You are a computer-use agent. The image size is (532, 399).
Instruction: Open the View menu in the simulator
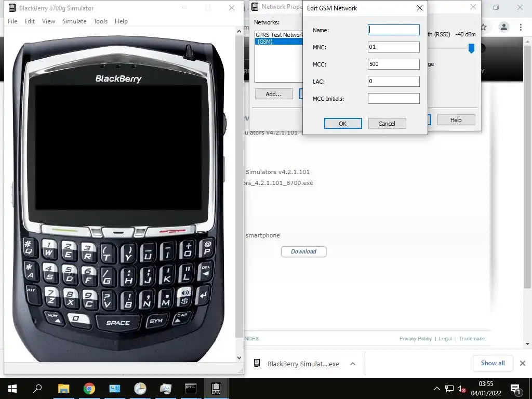point(48,21)
